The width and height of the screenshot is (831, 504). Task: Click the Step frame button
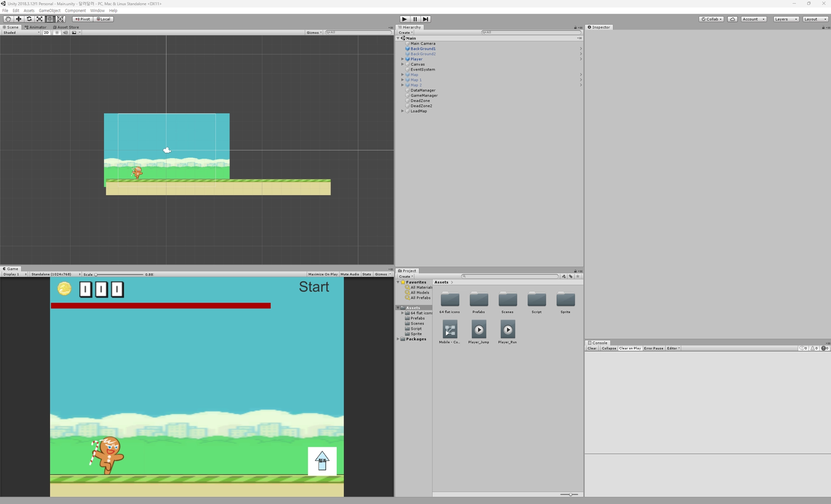click(x=426, y=19)
